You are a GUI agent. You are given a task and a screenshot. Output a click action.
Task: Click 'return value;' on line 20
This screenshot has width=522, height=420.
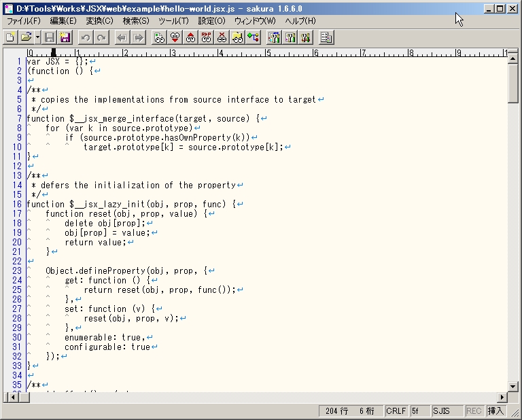96,243
